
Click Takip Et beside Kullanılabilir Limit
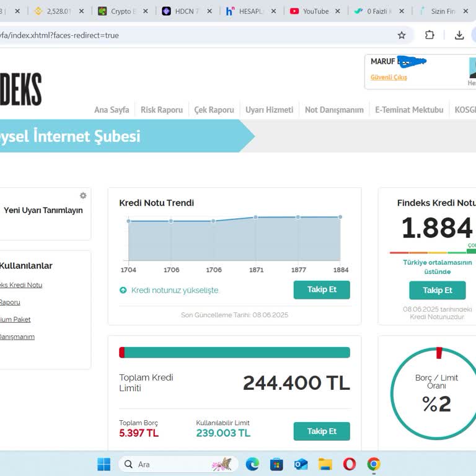321,431
